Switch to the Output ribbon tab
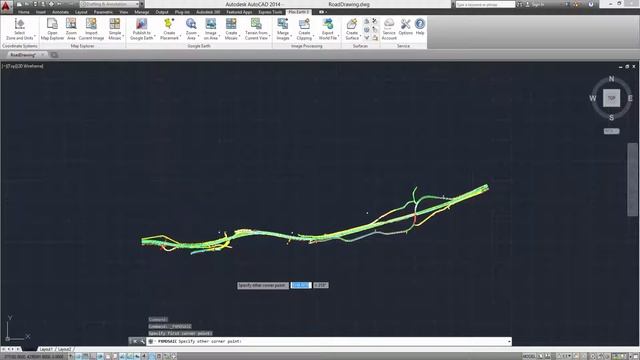 click(x=162, y=12)
